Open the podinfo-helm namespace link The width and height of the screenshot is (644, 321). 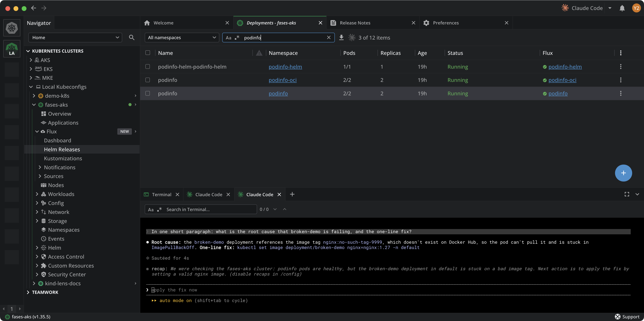pos(285,67)
